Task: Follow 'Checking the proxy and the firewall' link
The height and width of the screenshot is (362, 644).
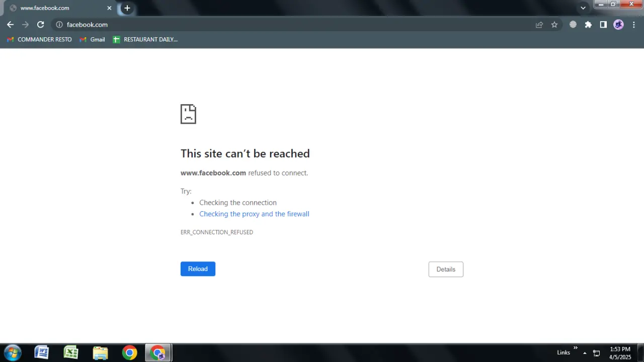Action: tap(254, 214)
